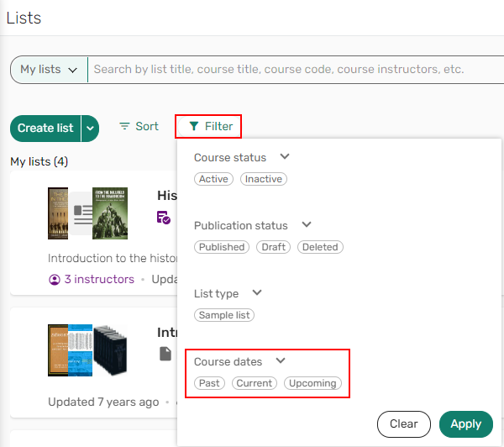504x447 pixels.
Task: Click the Sort lines icon
Action: (124, 126)
